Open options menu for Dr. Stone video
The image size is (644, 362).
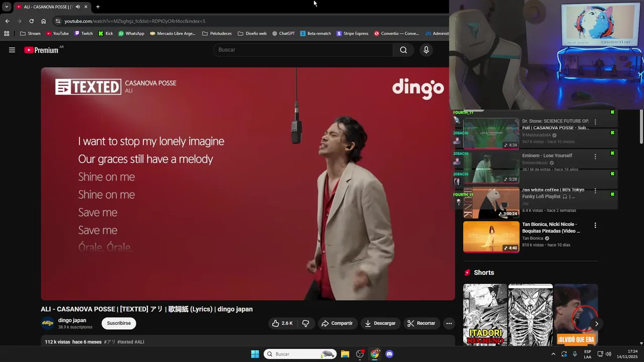pyautogui.click(x=595, y=122)
